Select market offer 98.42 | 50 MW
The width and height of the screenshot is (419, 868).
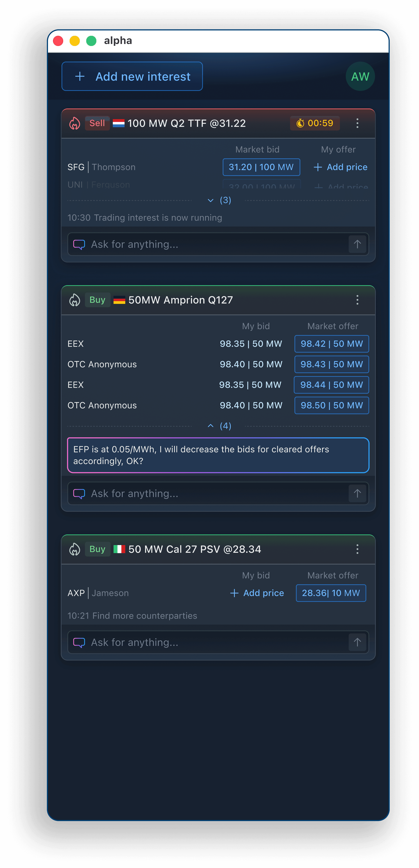point(331,344)
